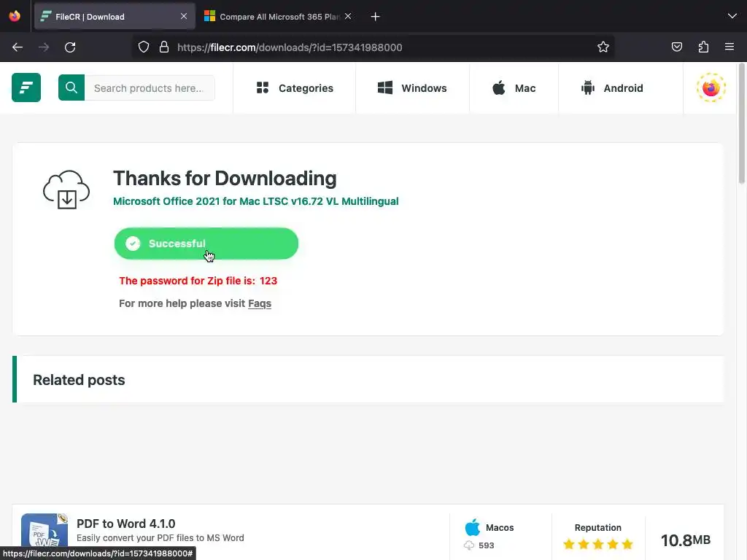Open the Pocket save icon
The width and height of the screenshot is (747, 560).
[x=676, y=47]
